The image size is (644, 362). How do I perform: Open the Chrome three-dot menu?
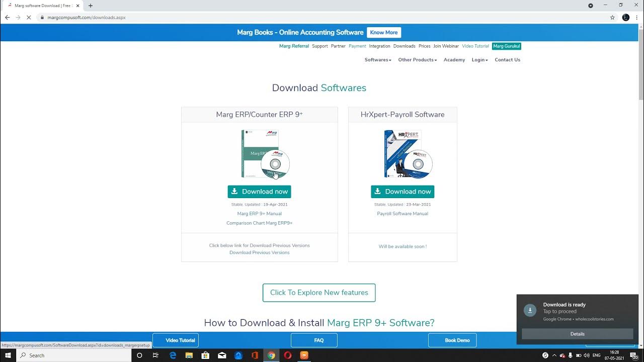(637, 17)
